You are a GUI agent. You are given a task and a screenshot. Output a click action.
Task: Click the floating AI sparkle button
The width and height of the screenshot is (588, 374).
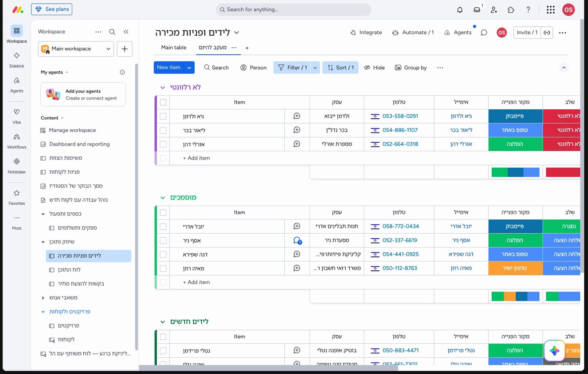click(554, 350)
